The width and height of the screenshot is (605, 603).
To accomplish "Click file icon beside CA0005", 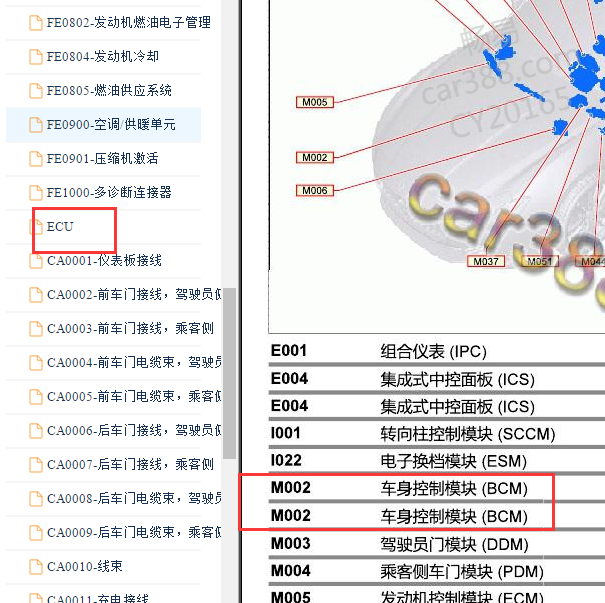I will pos(36,396).
